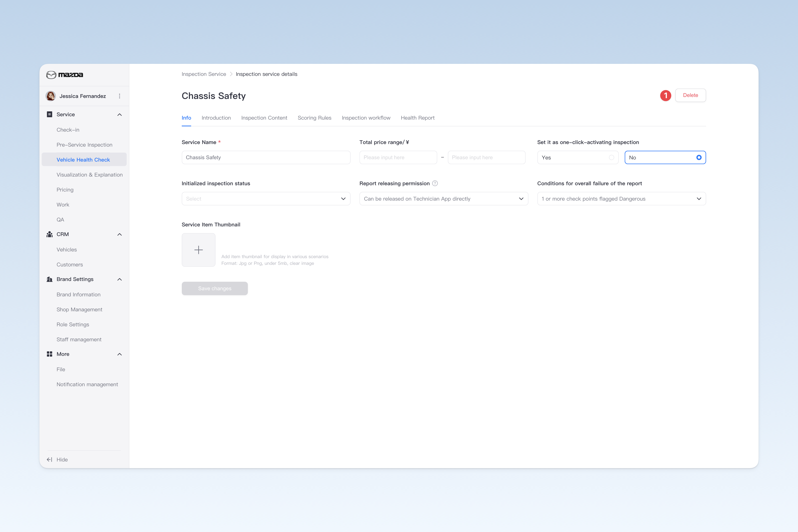Open Conditions for overall failure dropdown
Screen dimensions: 798x532
(622, 198)
